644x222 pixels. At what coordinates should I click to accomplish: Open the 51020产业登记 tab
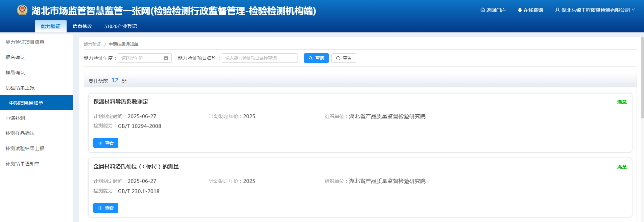point(120,26)
